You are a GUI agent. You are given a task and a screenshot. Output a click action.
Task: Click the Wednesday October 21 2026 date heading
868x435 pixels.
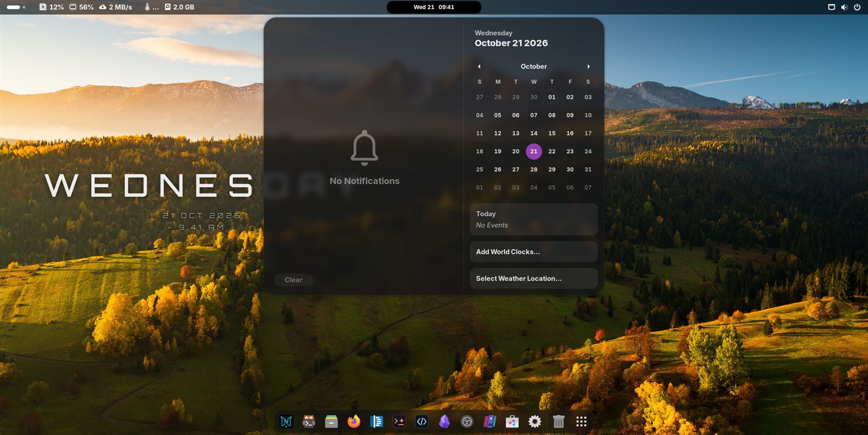click(x=511, y=39)
